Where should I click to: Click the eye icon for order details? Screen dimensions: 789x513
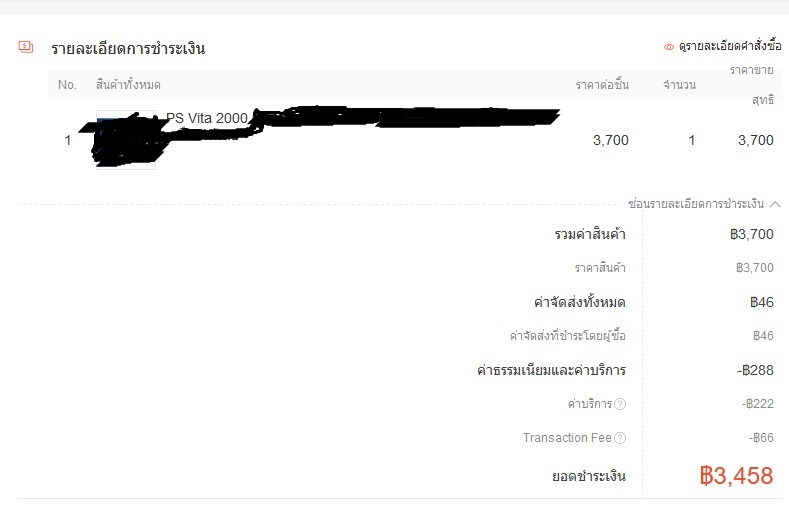pyautogui.click(x=669, y=47)
